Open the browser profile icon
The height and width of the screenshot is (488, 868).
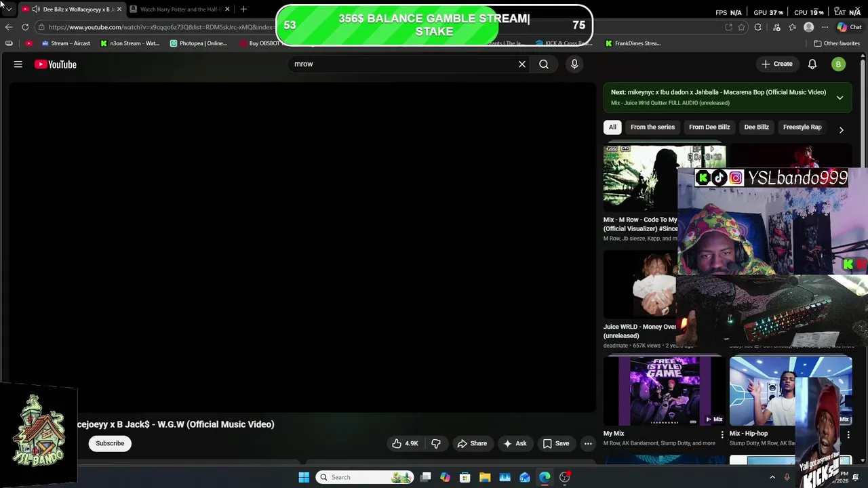(x=808, y=27)
